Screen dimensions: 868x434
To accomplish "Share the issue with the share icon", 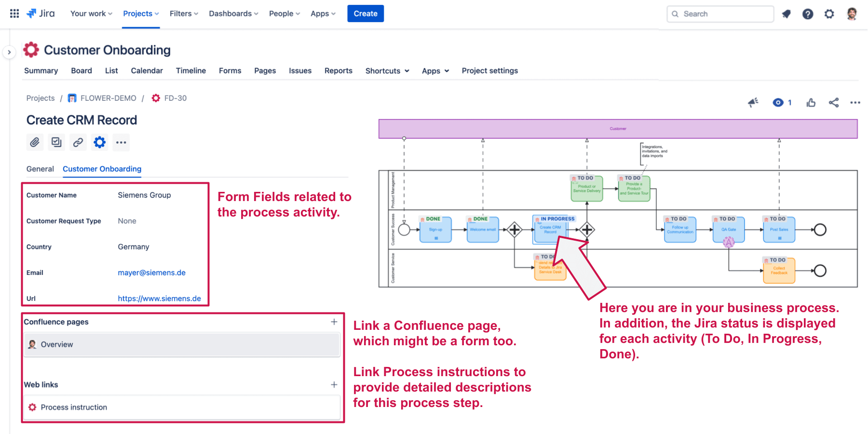I will pos(833,102).
